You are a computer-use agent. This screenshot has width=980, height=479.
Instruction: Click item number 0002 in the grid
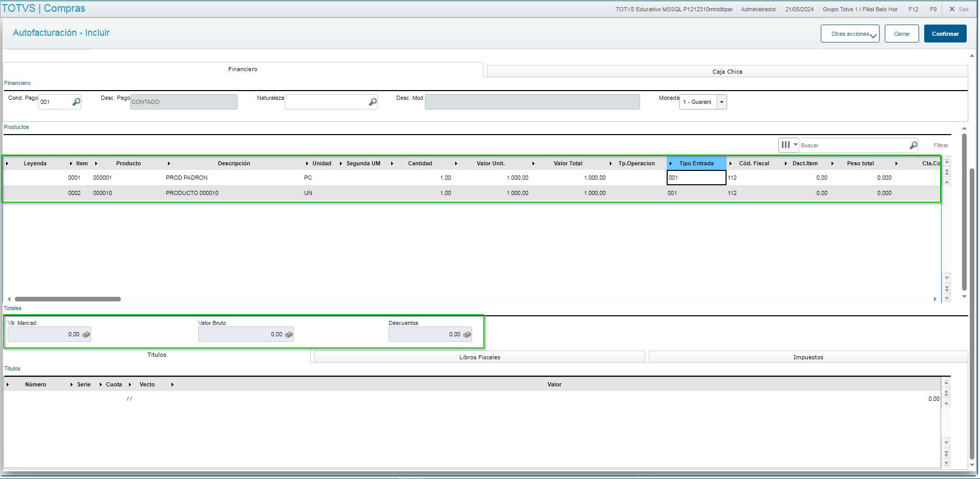pyautogui.click(x=74, y=193)
